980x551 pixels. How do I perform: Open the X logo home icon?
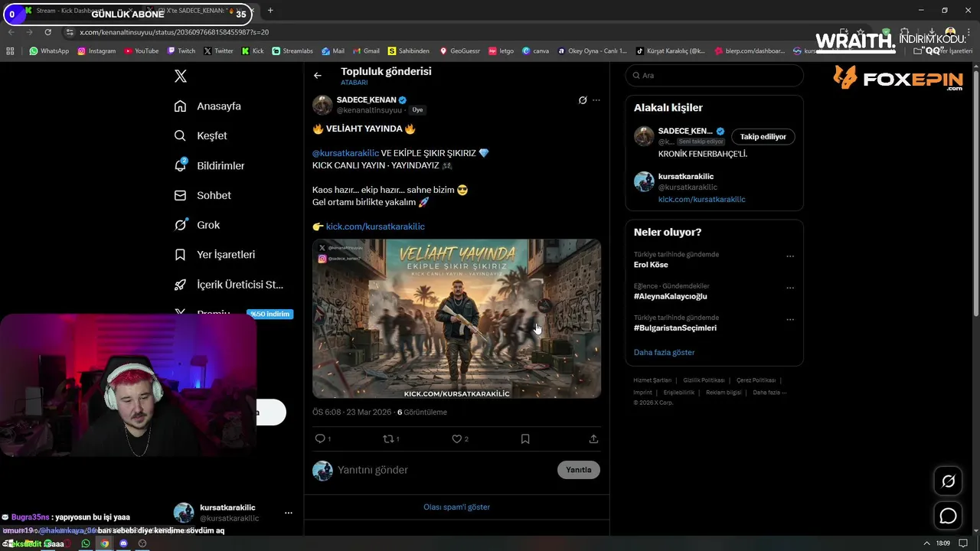(181, 76)
